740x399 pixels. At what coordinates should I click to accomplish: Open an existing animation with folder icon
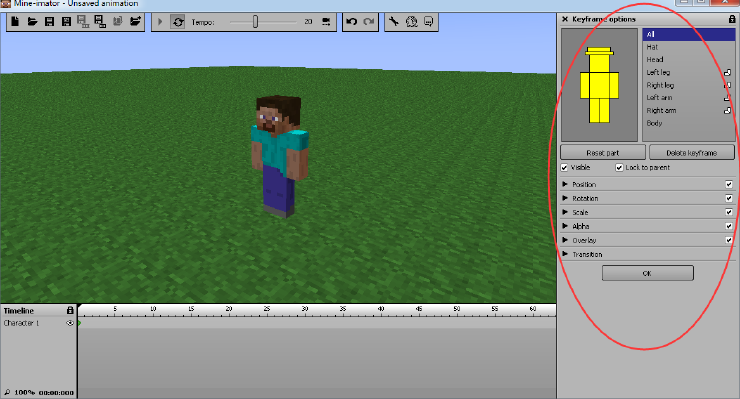point(32,21)
